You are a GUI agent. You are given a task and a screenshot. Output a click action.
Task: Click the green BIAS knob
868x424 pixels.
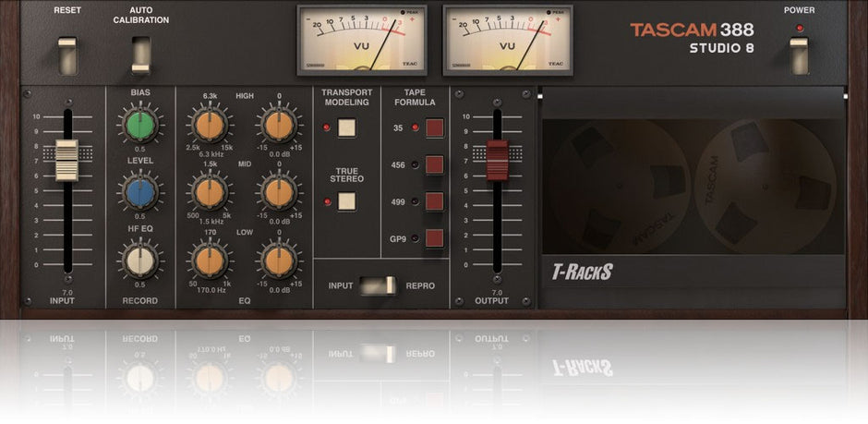[x=140, y=125]
